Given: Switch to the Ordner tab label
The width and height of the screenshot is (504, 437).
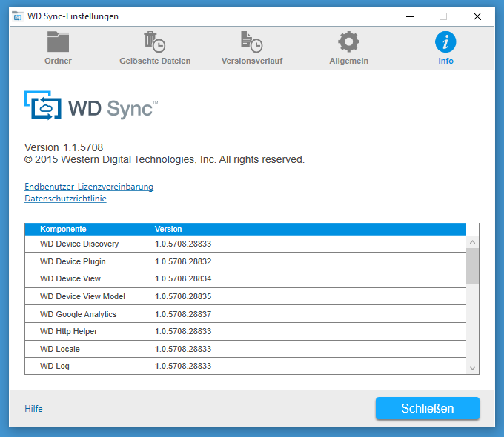Looking at the screenshot, I should [x=58, y=61].
